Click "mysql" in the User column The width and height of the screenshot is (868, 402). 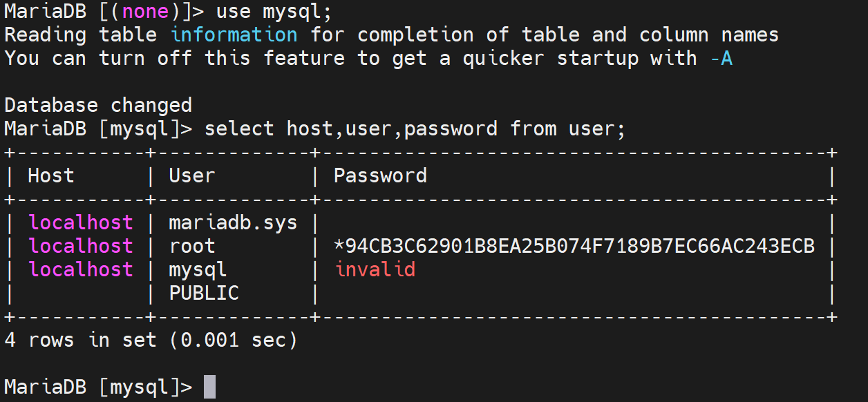pyautogui.click(x=198, y=269)
